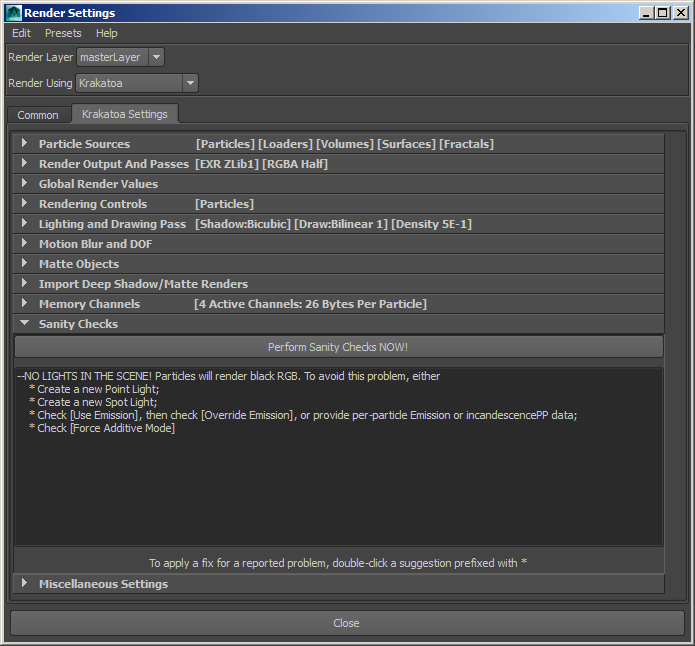Open the Render Layer masterLayer dropdown

tap(120, 57)
